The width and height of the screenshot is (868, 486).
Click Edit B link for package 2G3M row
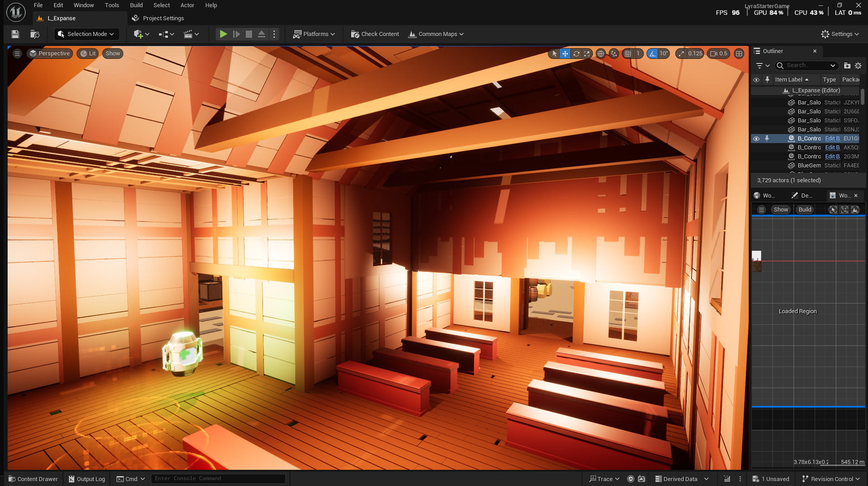(x=832, y=156)
